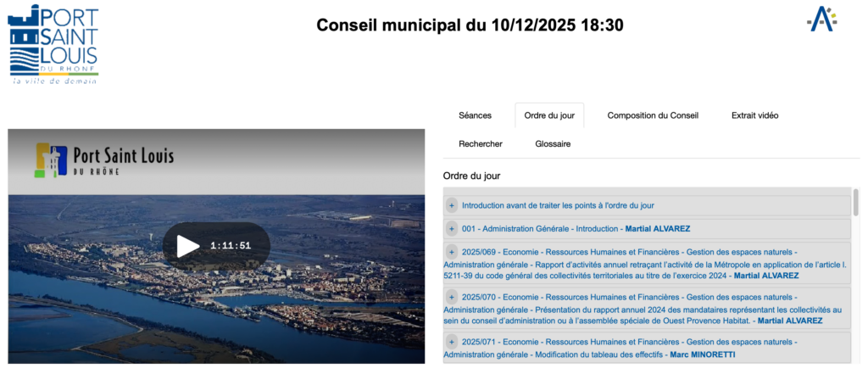Expand item 001 Administration Générale plus icon

coord(452,229)
